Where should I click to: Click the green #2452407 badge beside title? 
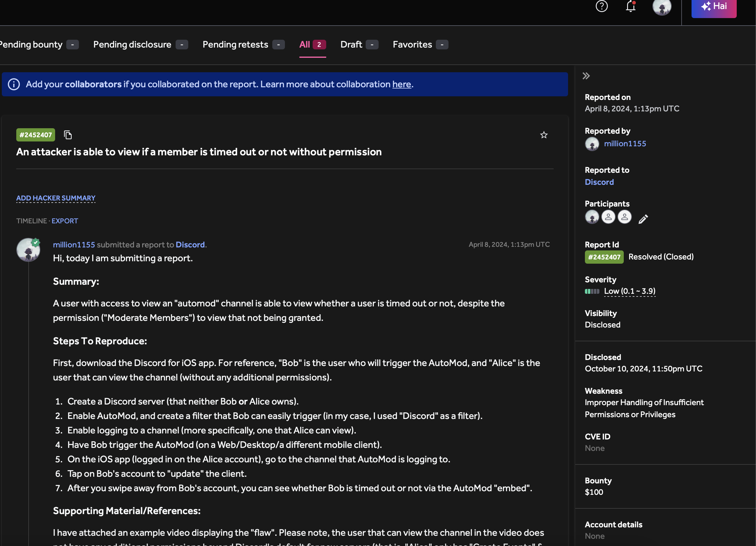(36, 135)
